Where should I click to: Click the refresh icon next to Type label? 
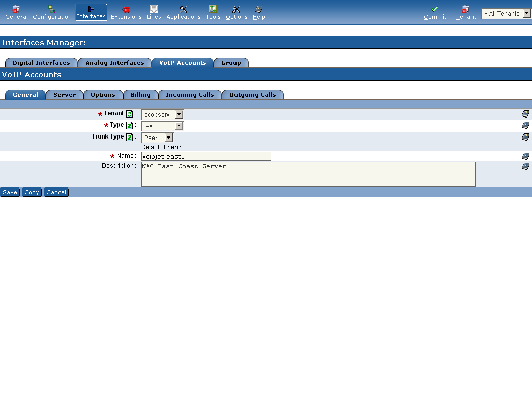tap(129, 126)
